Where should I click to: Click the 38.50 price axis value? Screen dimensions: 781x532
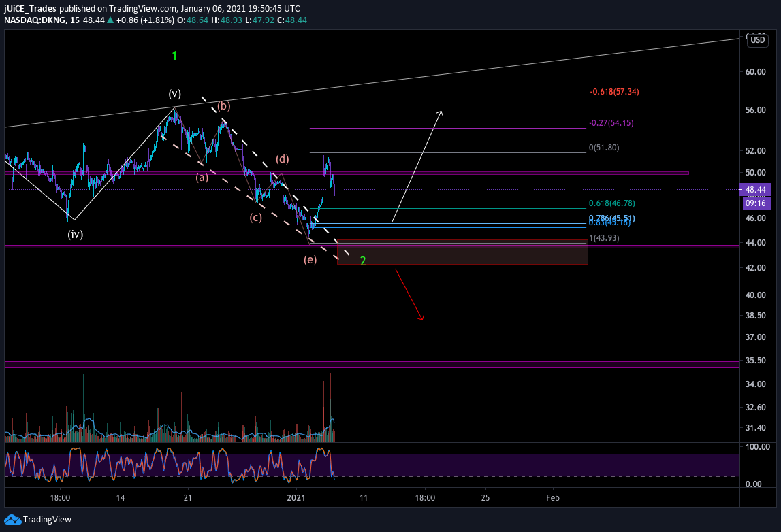point(755,316)
